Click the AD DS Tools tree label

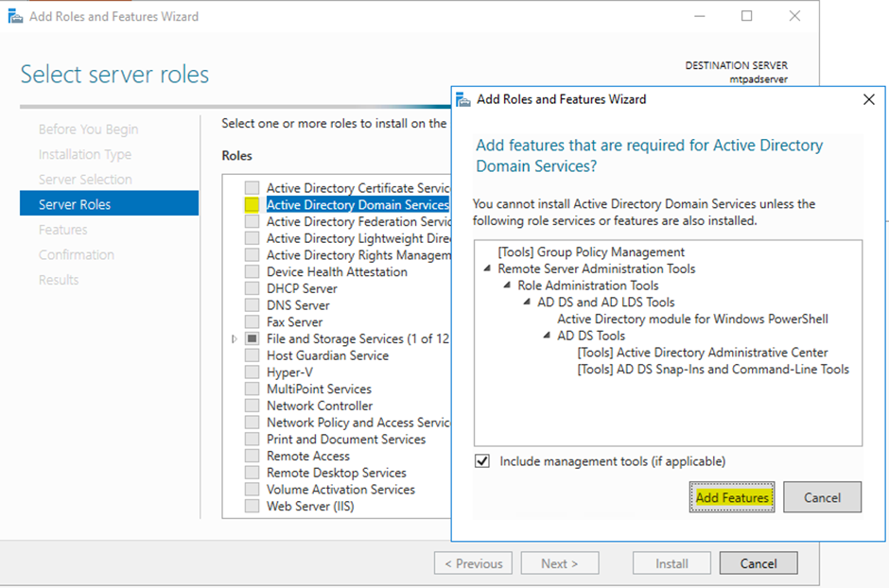[x=591, y=336]
